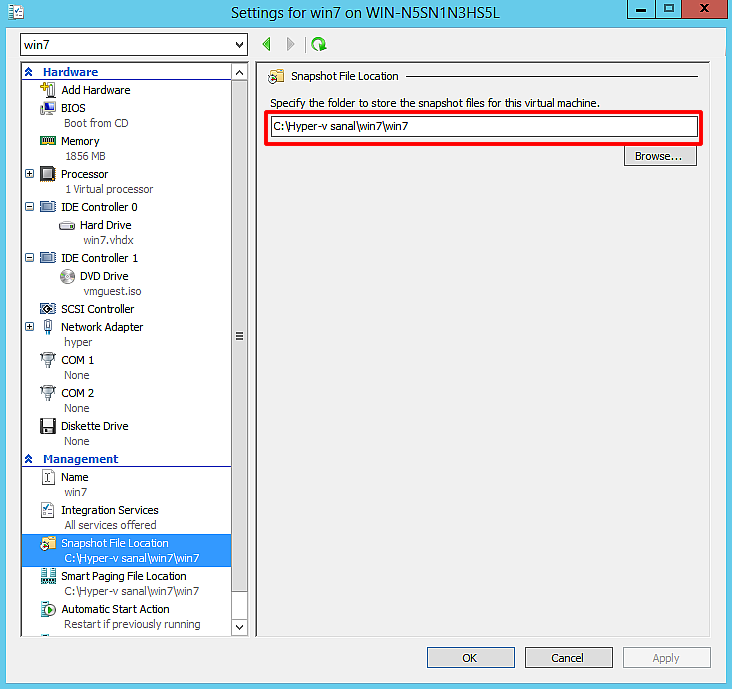The width and height of the screenshot is (732, 689).
Task: Click the DVD Drive disc icon
Action: click(67, 276)
